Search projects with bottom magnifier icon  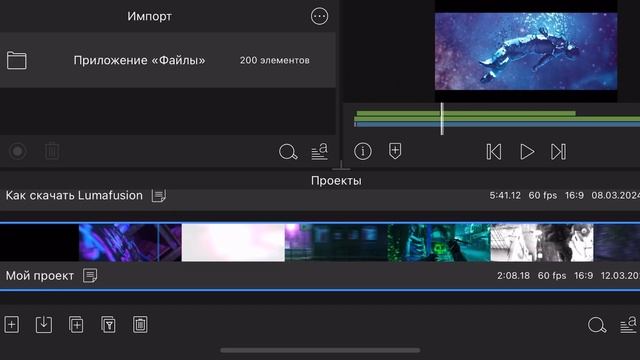tap(597, 325)
